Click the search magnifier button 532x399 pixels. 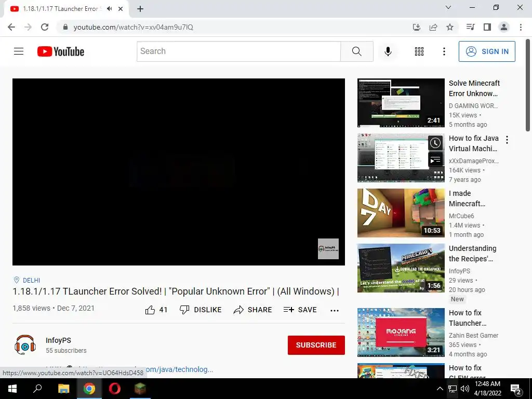pos(356,51)
